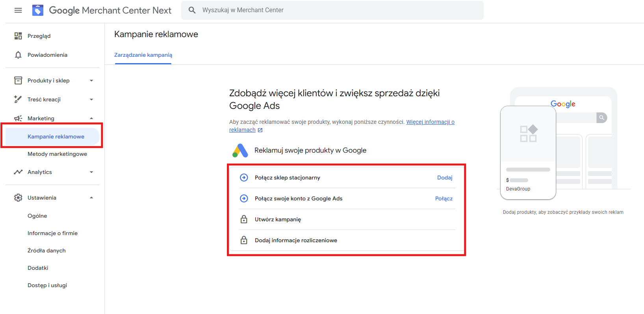644x314 pixels.
Task: Click Połącz swoje konto z Google Ads text
Action: tap(299, 198)
